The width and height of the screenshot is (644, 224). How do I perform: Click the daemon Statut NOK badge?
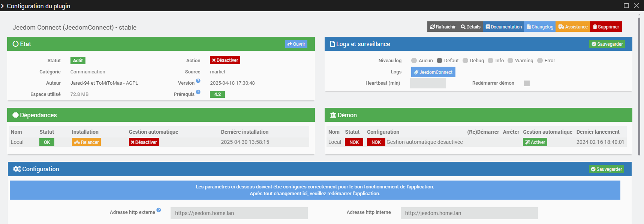[x=354, y=142]
